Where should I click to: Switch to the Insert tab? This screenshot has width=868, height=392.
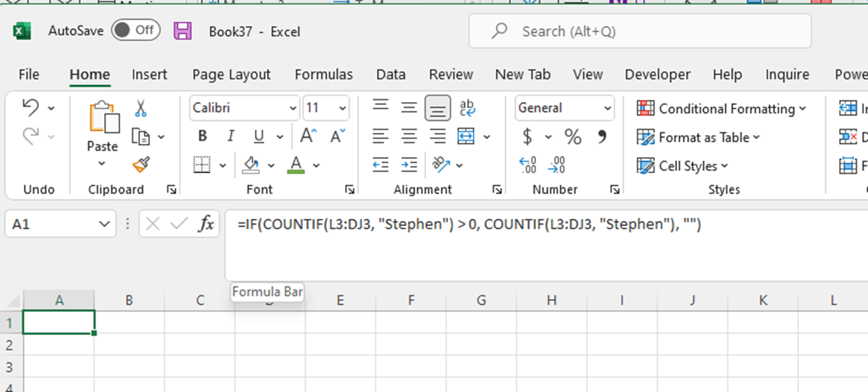[149, 75]
